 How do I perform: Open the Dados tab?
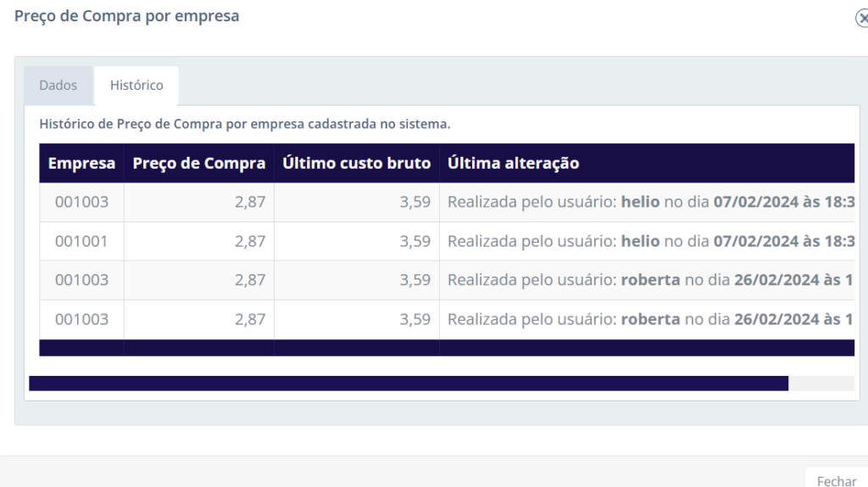(58, 86)
